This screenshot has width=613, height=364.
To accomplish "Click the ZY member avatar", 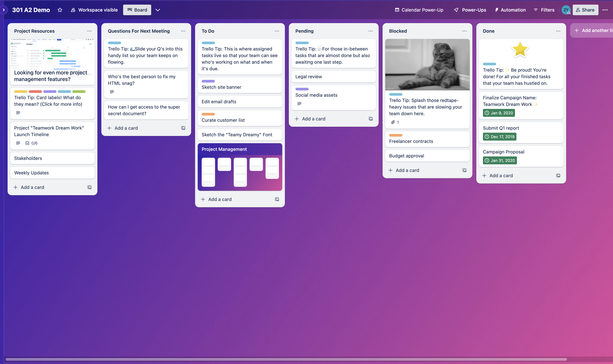I will 566,10.
